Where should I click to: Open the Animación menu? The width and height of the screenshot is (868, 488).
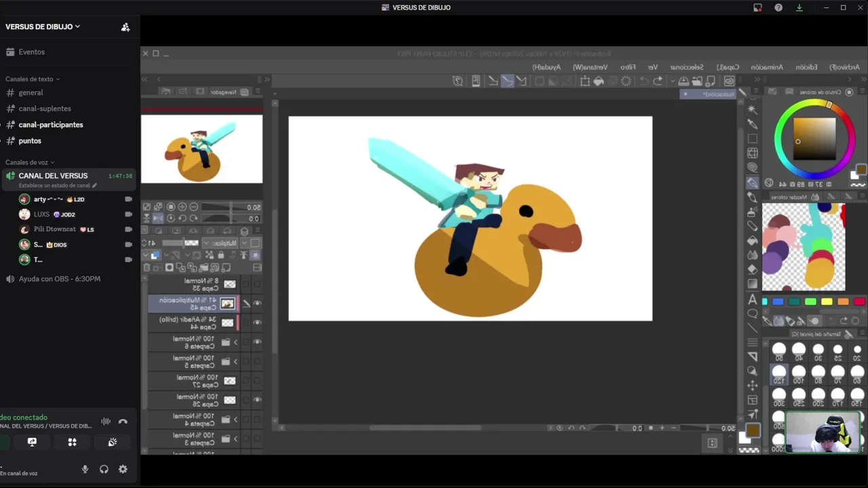[x=767, y=67]
